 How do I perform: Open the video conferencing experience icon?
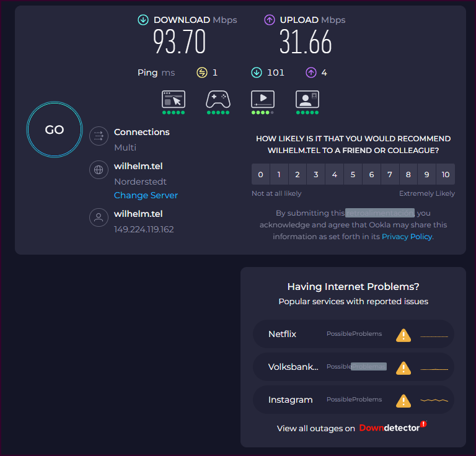(x=307, y=99)
